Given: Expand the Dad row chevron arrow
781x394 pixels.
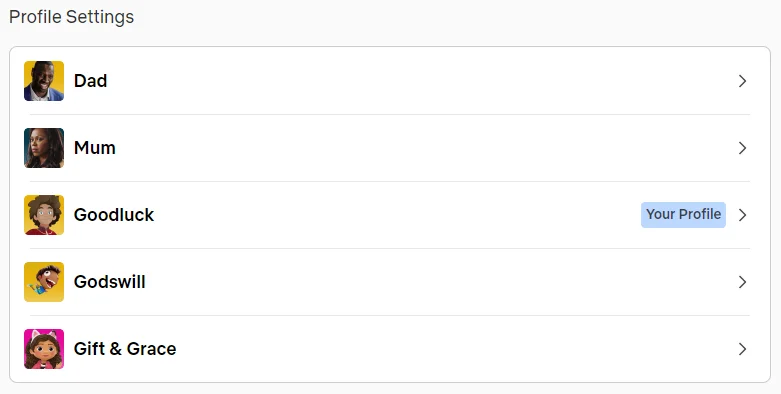Looking at the screenshot, I should pyautogui.click(x=742, y=81).
